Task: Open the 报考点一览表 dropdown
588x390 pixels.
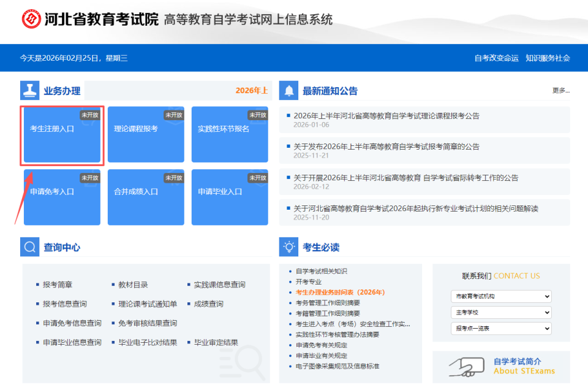Action: (500, 328)
